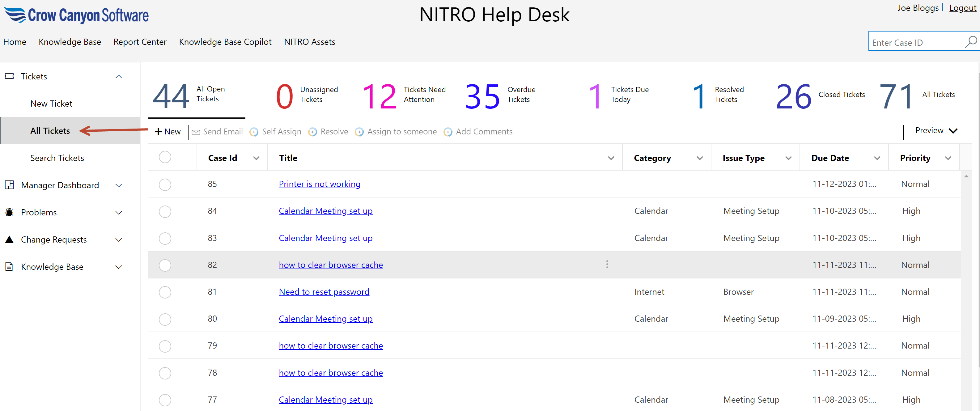Expand the Manager Dashboard sidebar section
The width and height of the screenshot is (980, 411).
tap(119, 185)
